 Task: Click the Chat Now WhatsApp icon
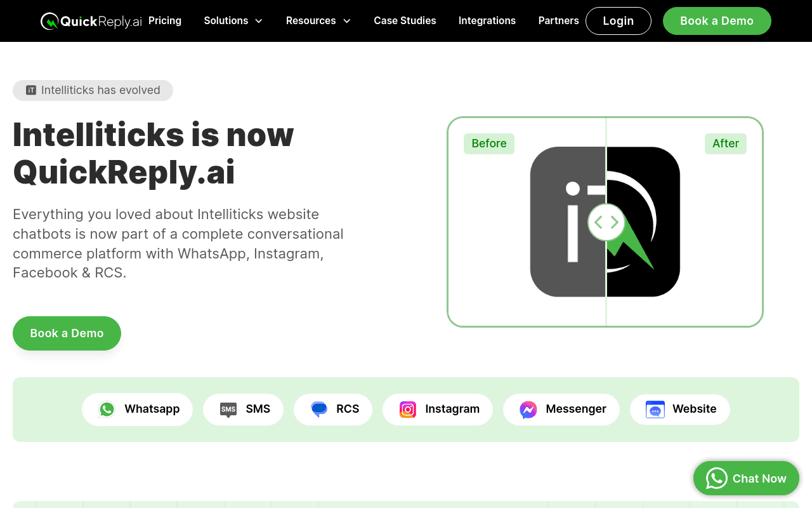717,478
